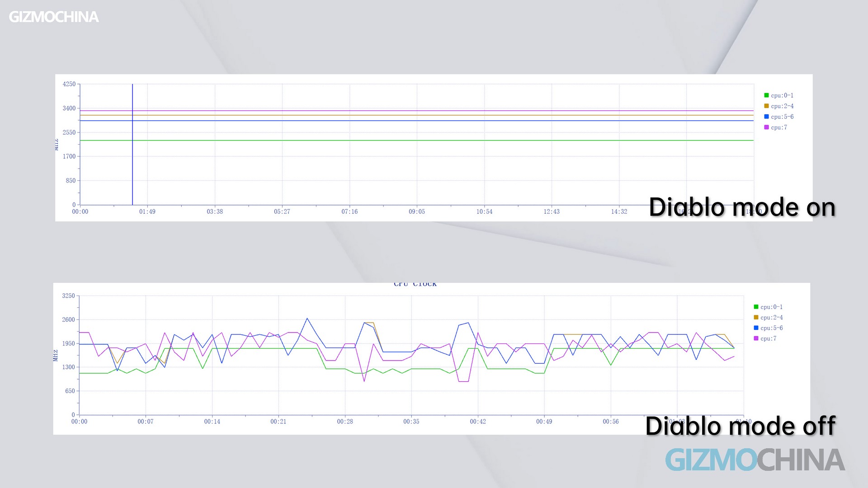This screenshot has width=868, height=488.
Task: Click the 05:27 time label on top chart
Action: click(282, 211)
